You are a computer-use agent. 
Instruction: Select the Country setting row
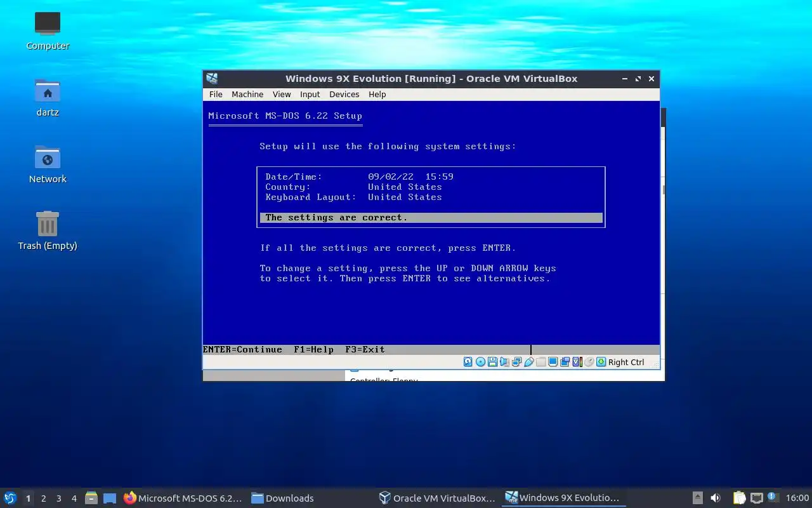[x=353, y=187]
